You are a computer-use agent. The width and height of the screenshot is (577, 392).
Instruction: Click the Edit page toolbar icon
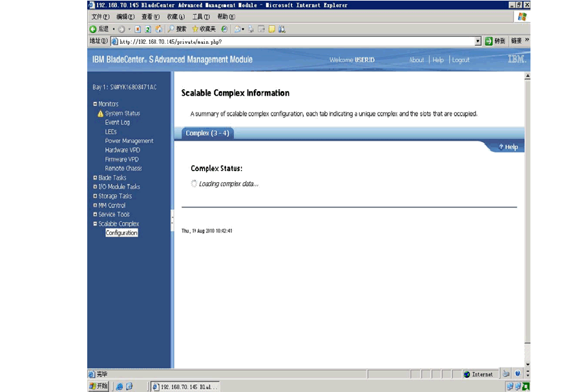(261, 29)
